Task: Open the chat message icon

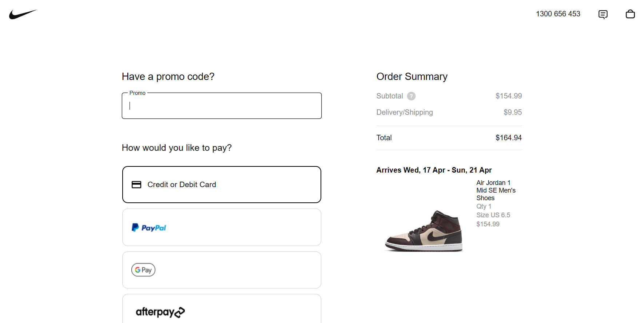Action: pos(603,14)
